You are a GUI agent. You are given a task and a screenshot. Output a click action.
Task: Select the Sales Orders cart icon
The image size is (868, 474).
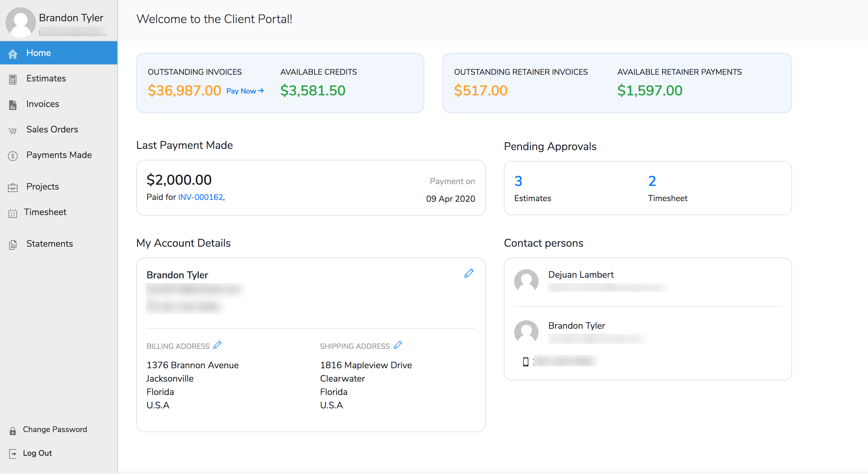12,131
